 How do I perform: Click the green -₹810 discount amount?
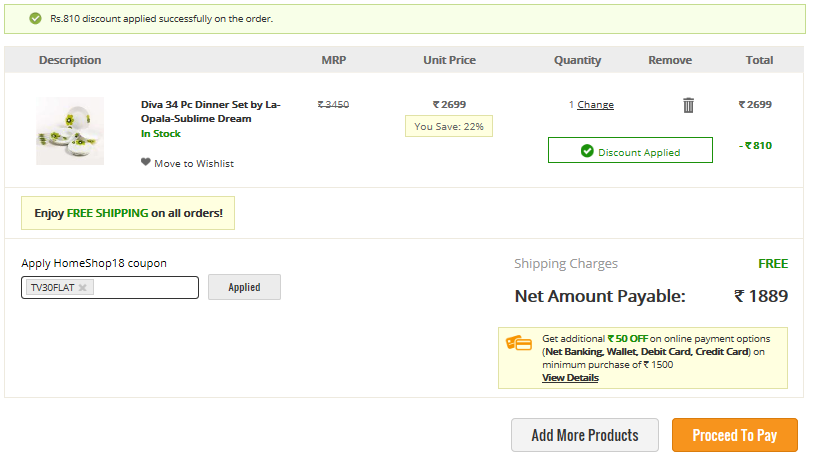click(755, 146)
